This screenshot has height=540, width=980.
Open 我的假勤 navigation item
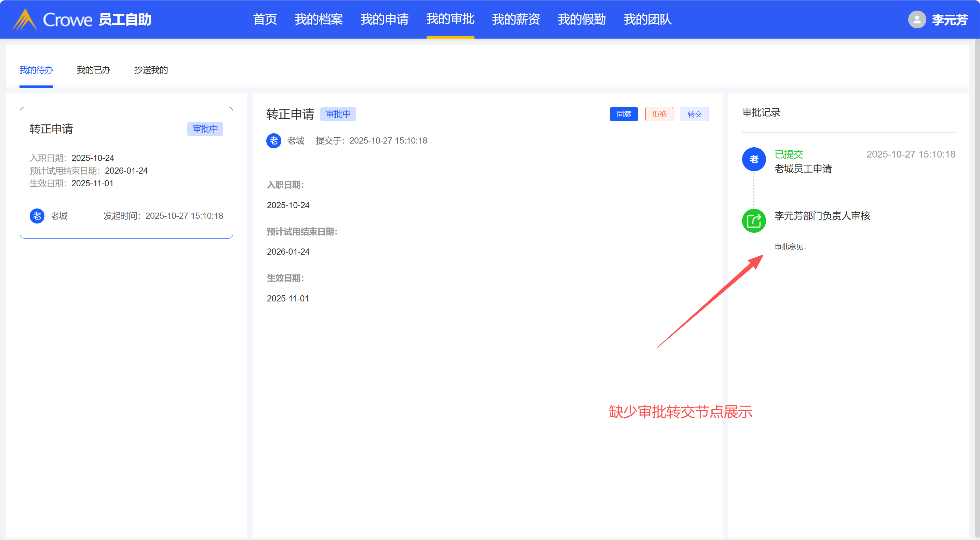tap(582, 19)
